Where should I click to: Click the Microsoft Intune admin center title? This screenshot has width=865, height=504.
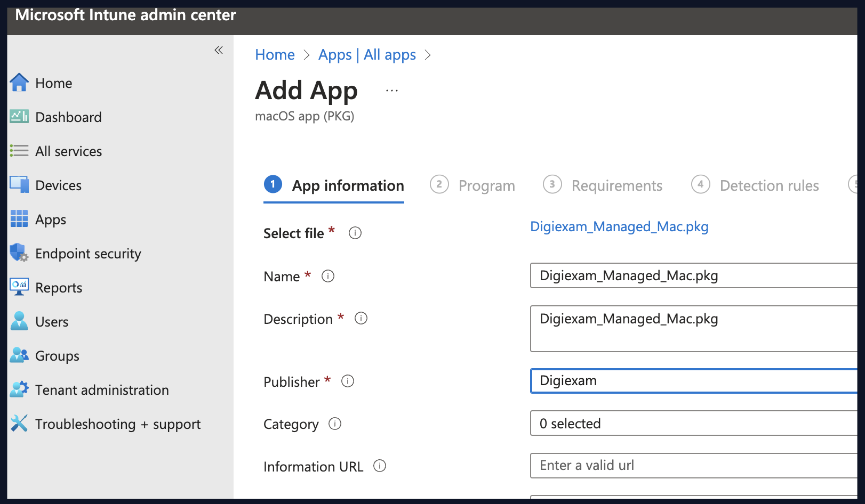pos(126,15)
